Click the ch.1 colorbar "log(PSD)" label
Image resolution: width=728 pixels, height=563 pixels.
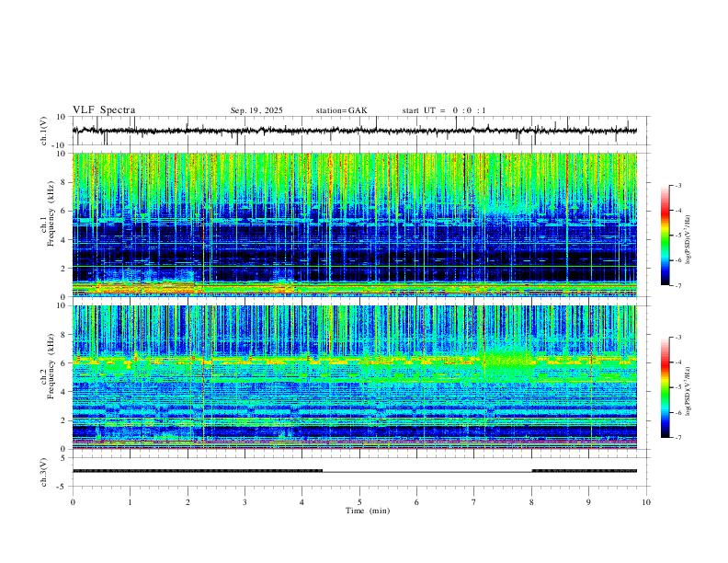(688, 239)
